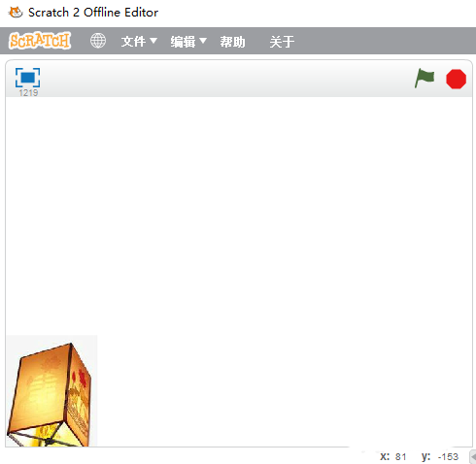Click the small collapse arrow beside coordinates
The width and height of the screenshot is (476, 464).
[x=473, y=457]
